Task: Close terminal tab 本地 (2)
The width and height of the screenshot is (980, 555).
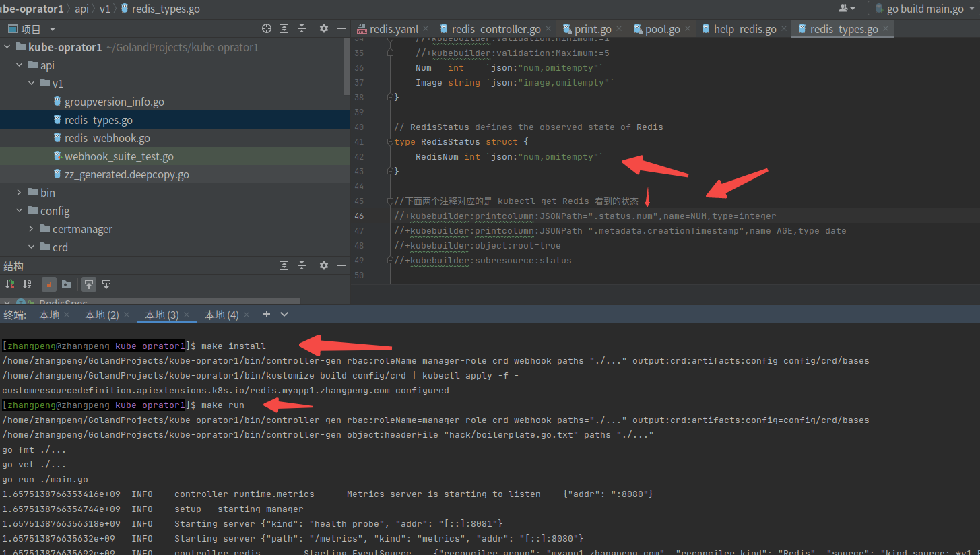Action: [127, 315]
